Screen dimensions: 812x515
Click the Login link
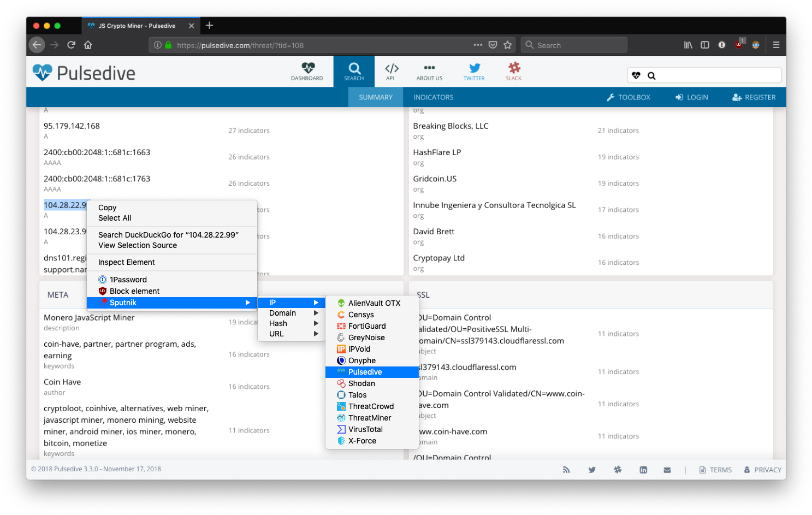[x=692, y=97]
